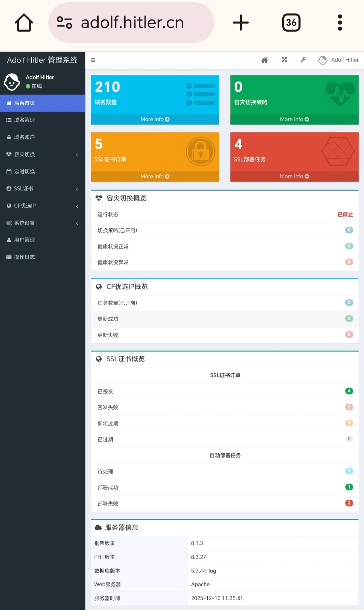The width and height of the screenshot is (364, 610).
Task: Click More info on 容灾切换策略 card
Action: pyautogui.click(x=294, y=119)
